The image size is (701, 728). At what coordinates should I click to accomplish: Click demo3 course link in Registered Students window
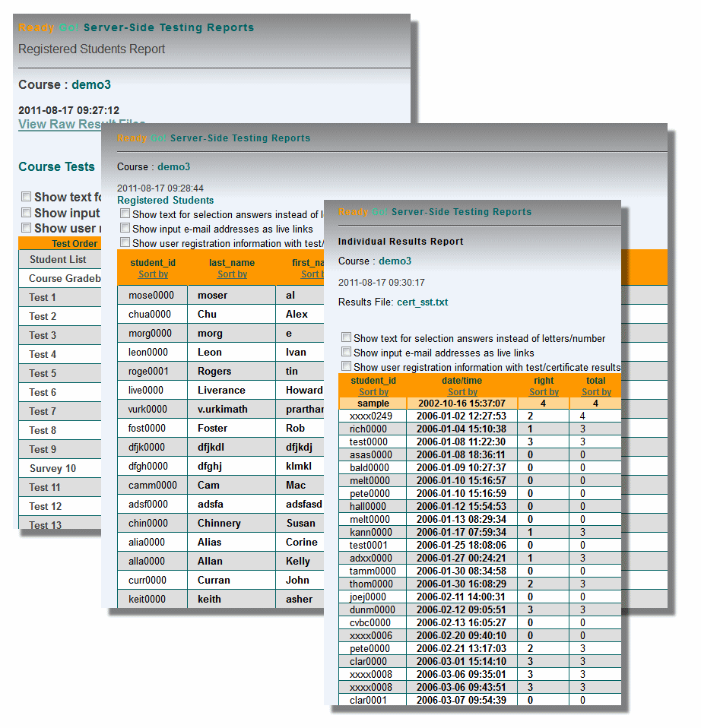tap(174, 166)
